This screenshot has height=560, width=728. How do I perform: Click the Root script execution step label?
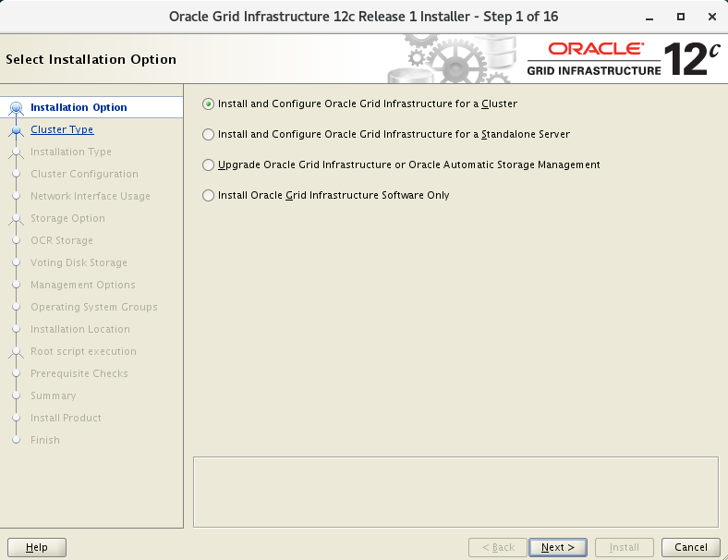click(83, 351)
